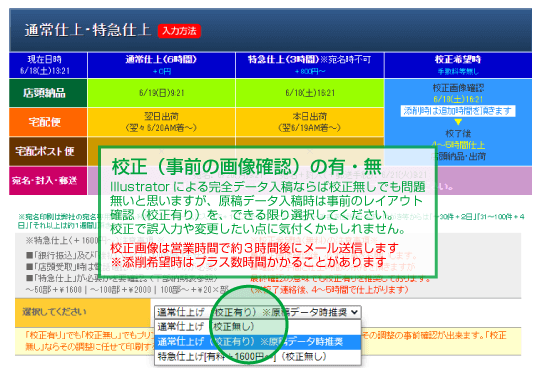Click the green 6/18(土)16:21 特急 cell
This screenshot has width=540, height=371.
click(310, 93)
